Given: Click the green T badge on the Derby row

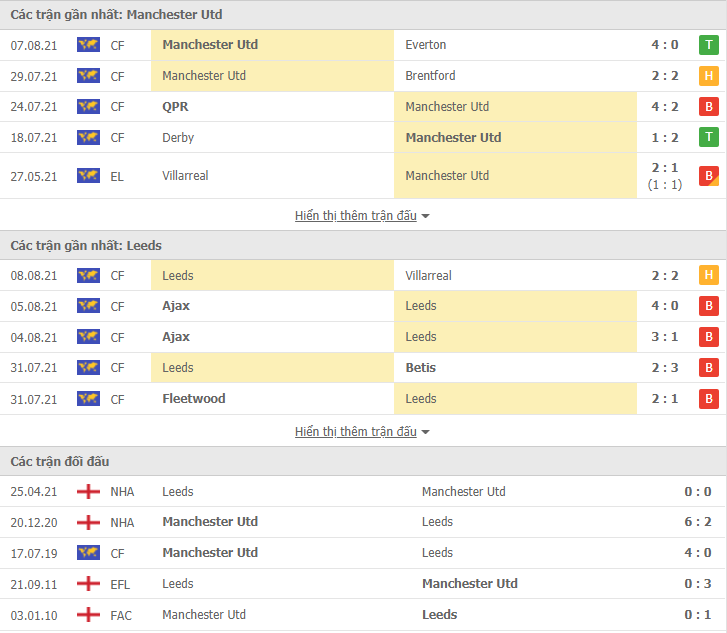Looking at the screenshot, I should pyautogui.click(x=708, y=137).
